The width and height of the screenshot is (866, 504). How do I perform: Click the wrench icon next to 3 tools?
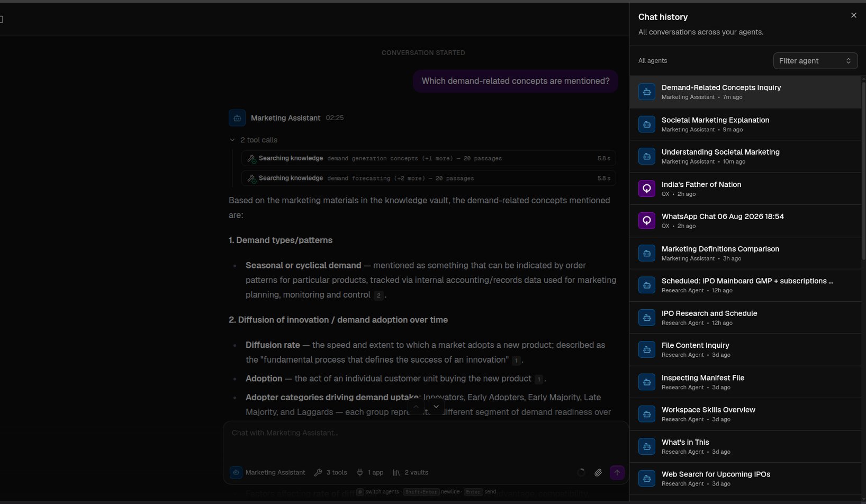point(318,472)
